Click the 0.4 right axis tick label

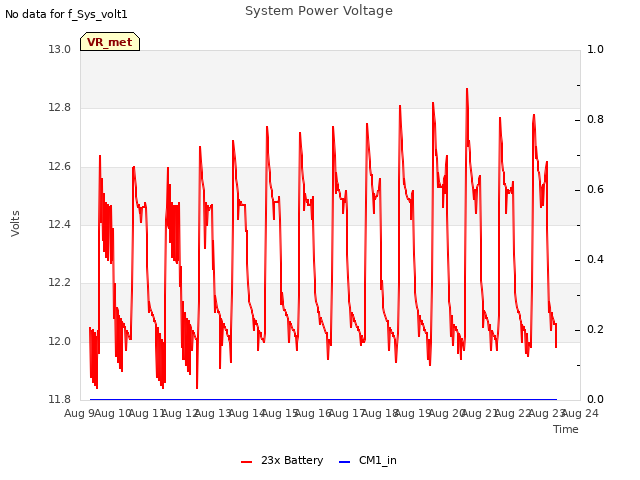[595, 260]
